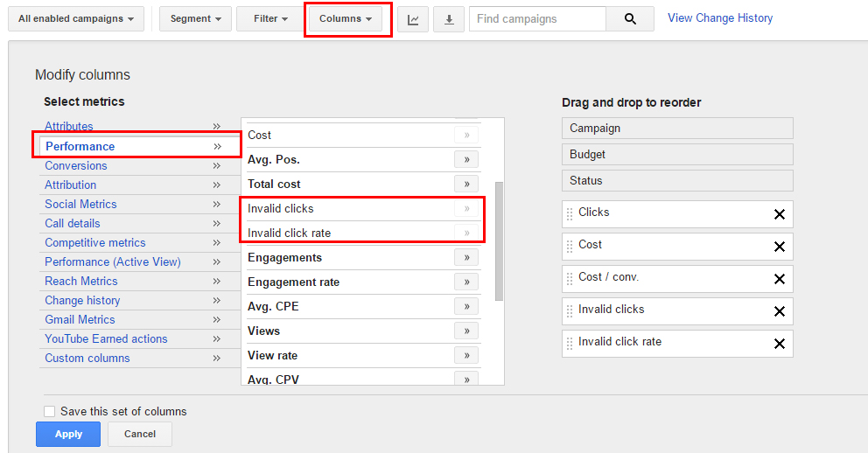Grab the Invalid clicks drag handle

(570, 311)
